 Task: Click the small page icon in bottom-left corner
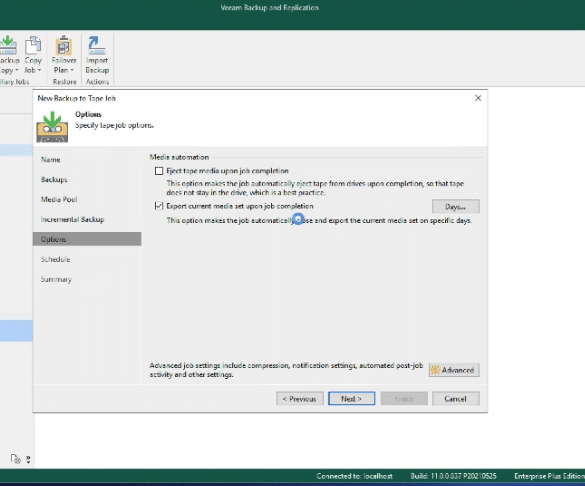(15, 459)
